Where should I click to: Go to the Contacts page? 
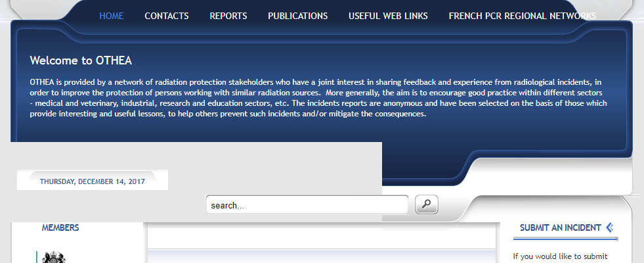pos(166,16)
